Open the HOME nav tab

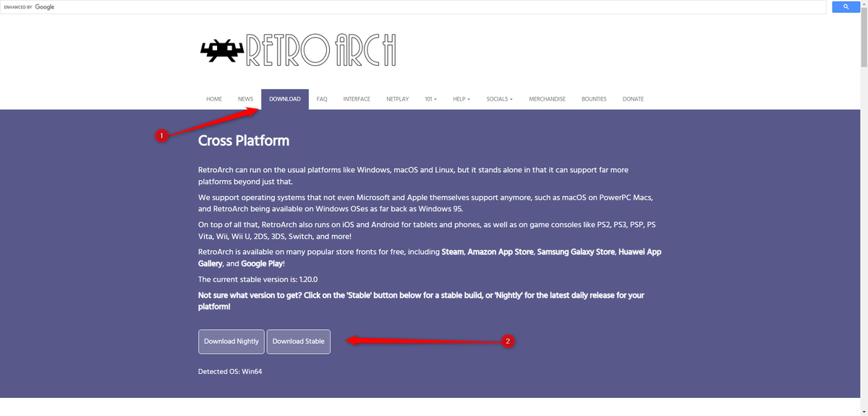coord(214,99)
